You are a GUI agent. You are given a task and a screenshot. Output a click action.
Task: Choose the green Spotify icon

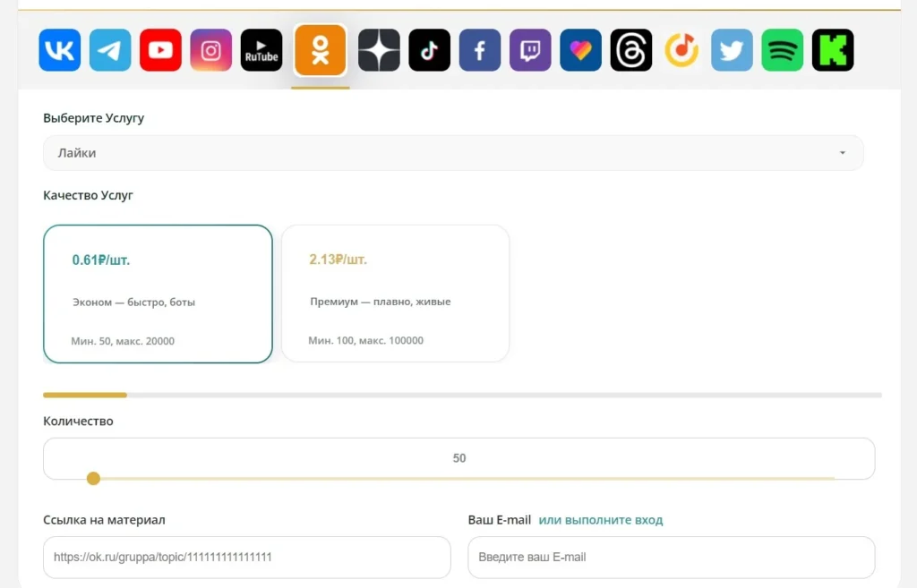783,50
